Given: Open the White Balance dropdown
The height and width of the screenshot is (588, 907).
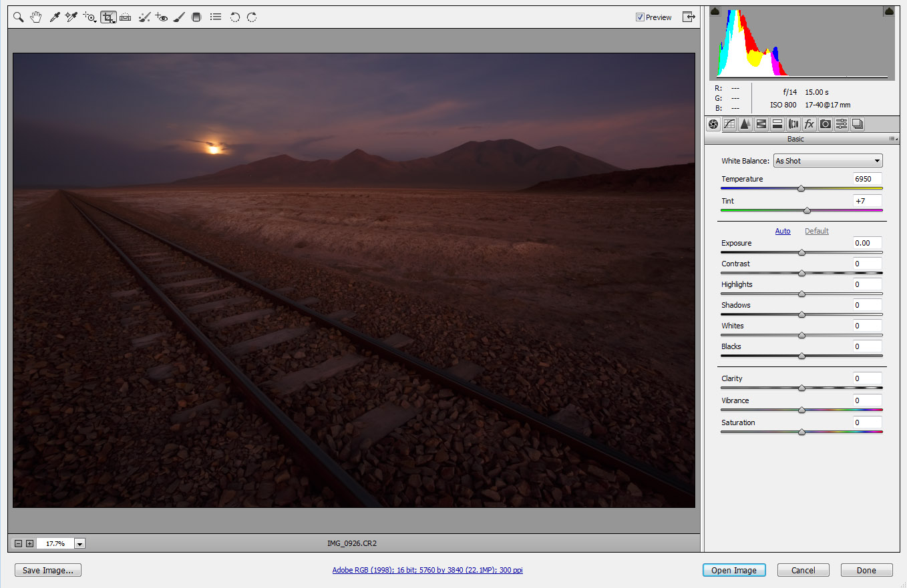Looking at the screenshot, I should pyautogui.click(x=828, y=161).
